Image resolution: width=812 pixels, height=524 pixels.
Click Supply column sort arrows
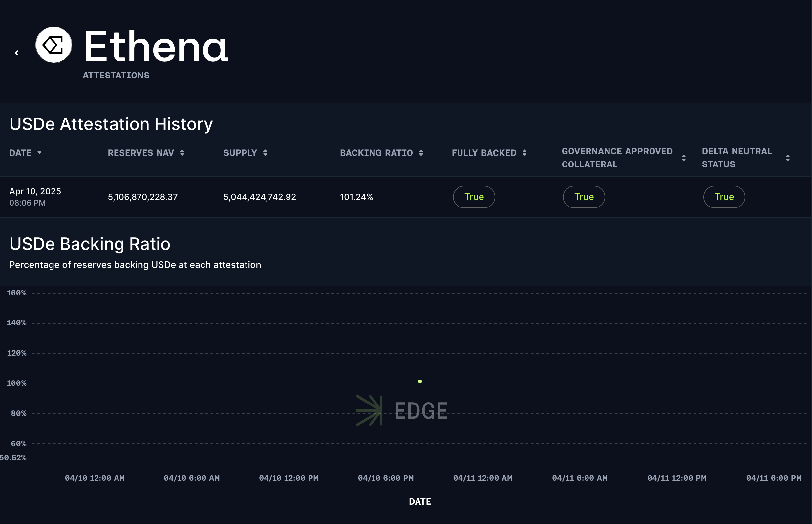[265, 153]
